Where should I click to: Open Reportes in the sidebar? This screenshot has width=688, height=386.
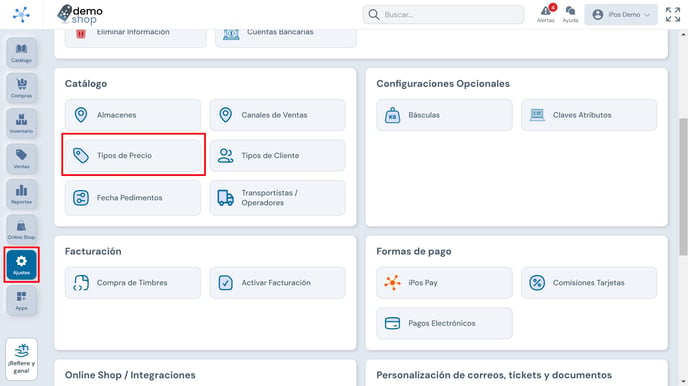point(22,194)
